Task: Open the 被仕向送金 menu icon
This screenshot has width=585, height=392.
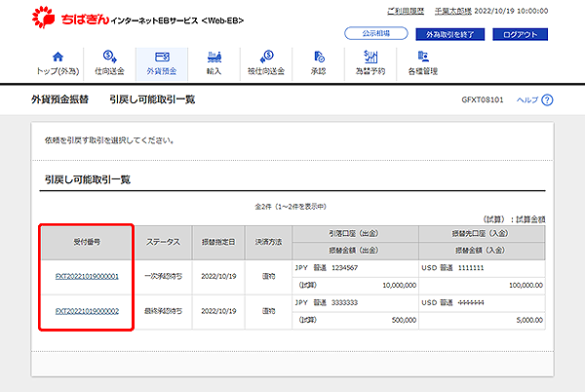Action: click(266, 57)
